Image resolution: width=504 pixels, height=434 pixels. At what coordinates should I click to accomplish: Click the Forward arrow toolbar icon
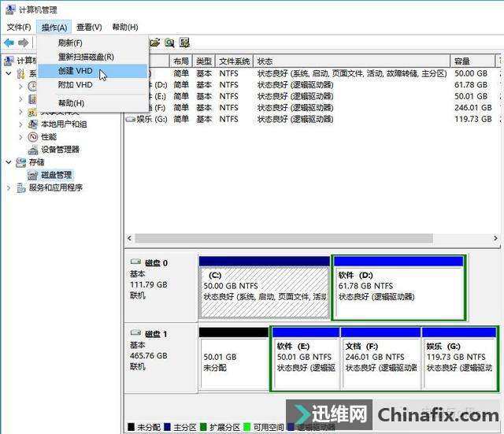click(23, 43)
